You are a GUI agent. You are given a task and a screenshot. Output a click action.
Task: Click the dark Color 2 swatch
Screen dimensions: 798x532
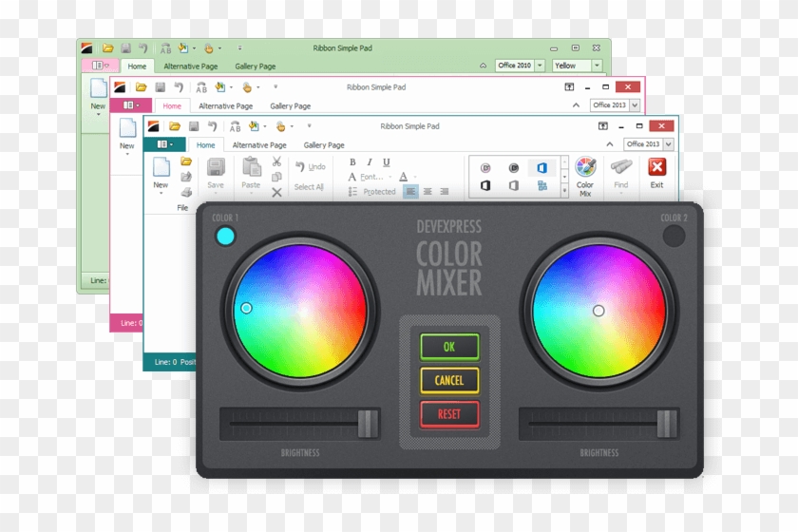[x=674, y=237]
